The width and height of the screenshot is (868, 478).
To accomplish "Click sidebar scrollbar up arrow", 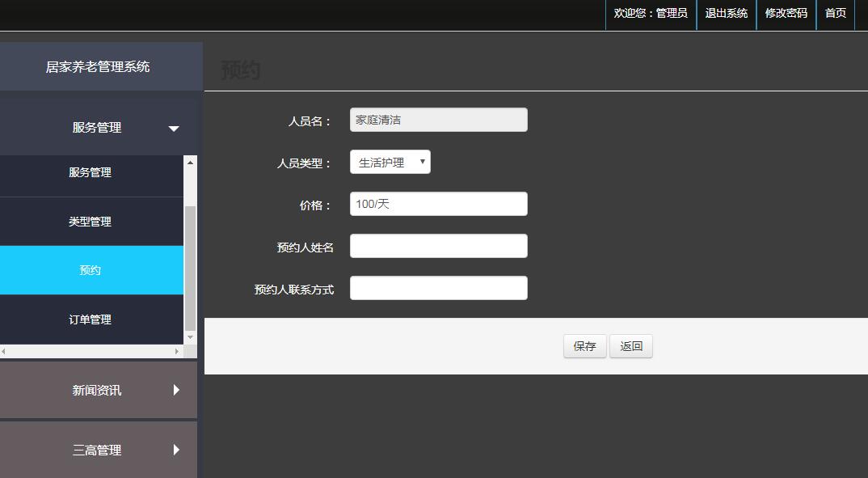I will 191,163.
